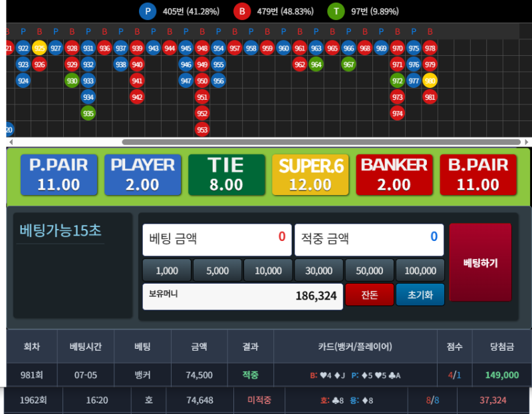Click the 981회 round cell

(x=32, y=375)
